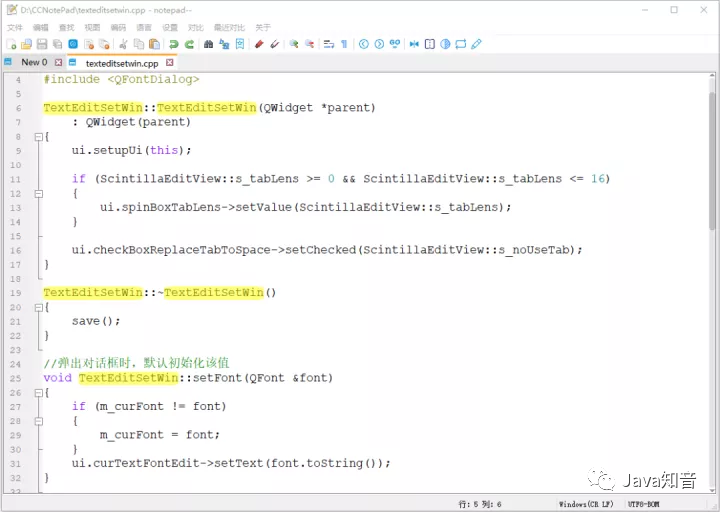
Task: Click the save(); statement on line 21
Action: pyautogui.click(x=96, y=321)
